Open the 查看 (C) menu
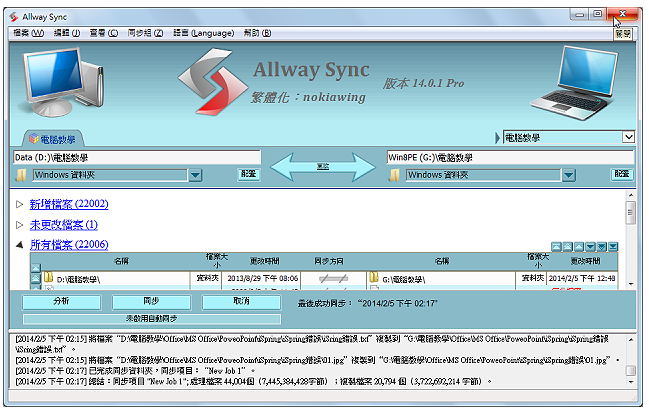The height and width of the screenshot is (412, 649). 103,33
